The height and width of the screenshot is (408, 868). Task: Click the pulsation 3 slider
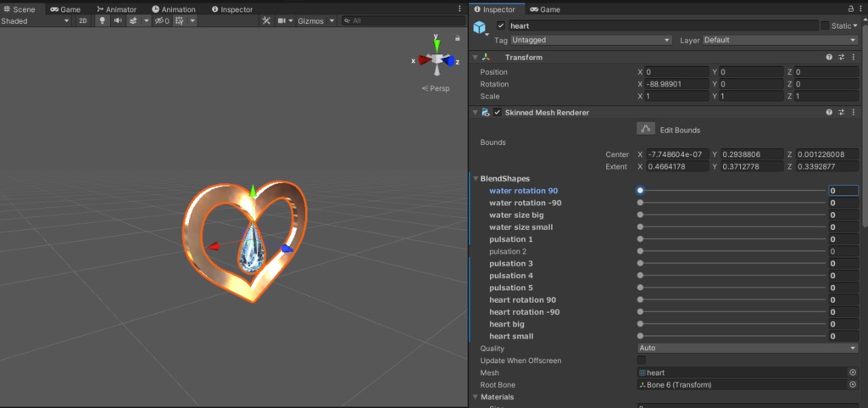click(732, 264)
